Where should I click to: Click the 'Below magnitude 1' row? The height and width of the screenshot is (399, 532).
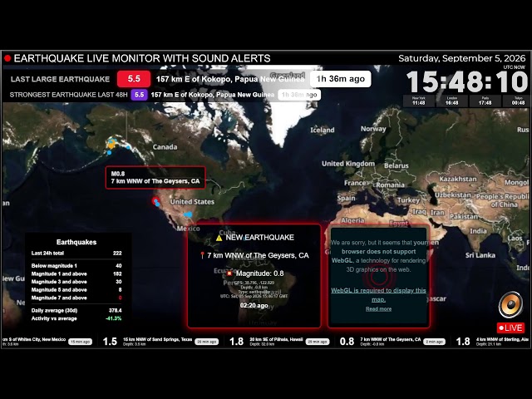pos(76,266)
